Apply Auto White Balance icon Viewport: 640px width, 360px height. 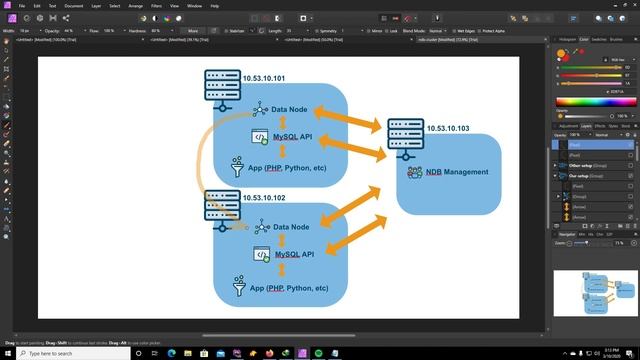coord(179,18)
